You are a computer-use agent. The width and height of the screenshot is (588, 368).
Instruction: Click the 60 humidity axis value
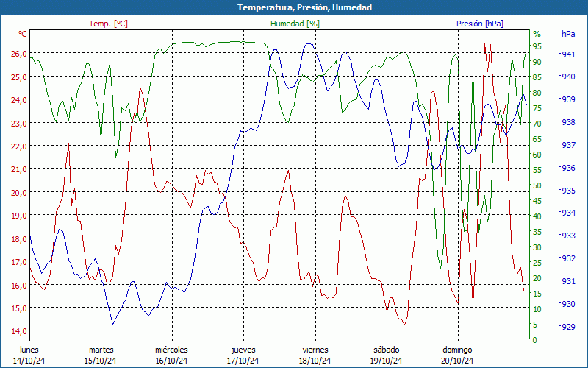click(537, 155)
